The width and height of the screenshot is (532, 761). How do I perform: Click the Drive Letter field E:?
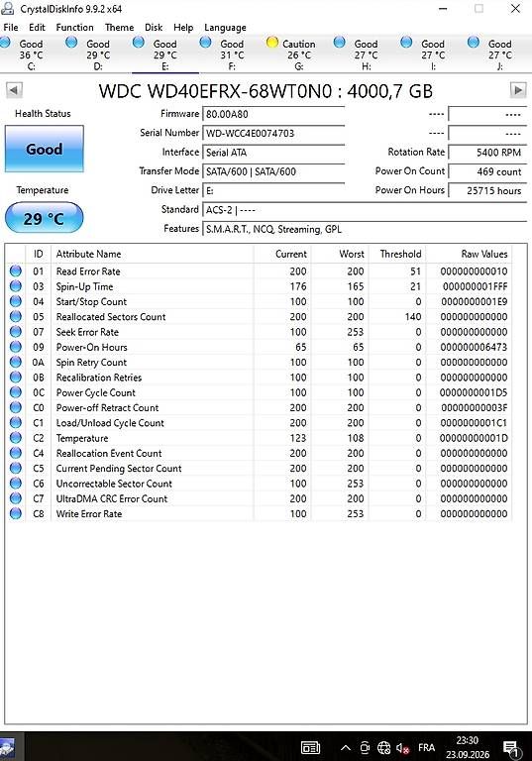(x=273, y=190)
